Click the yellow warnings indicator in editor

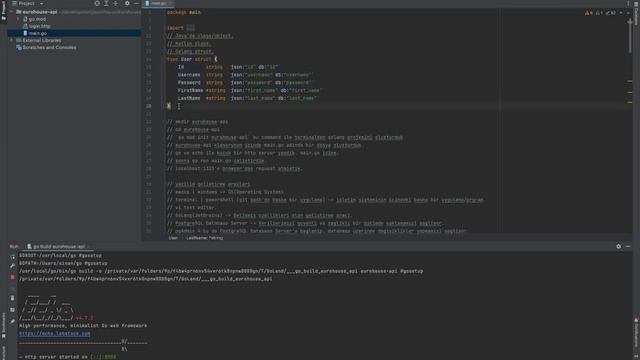click(x=588, y=13)
